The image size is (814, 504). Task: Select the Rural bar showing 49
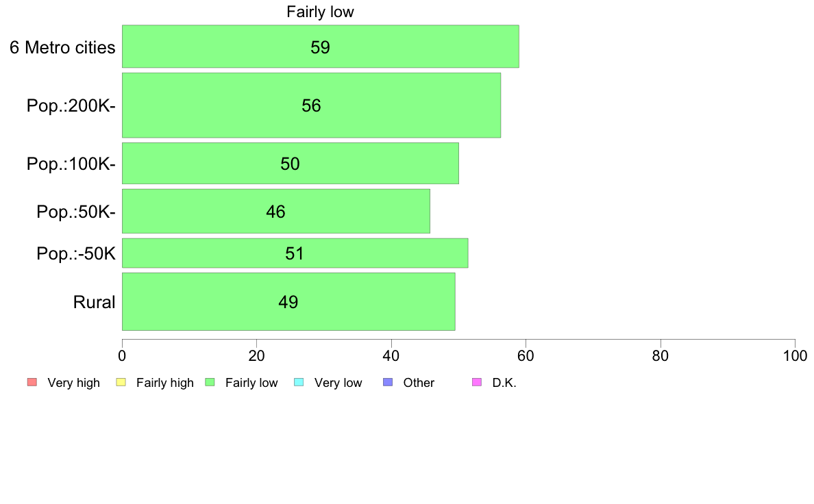pos(288,301)
